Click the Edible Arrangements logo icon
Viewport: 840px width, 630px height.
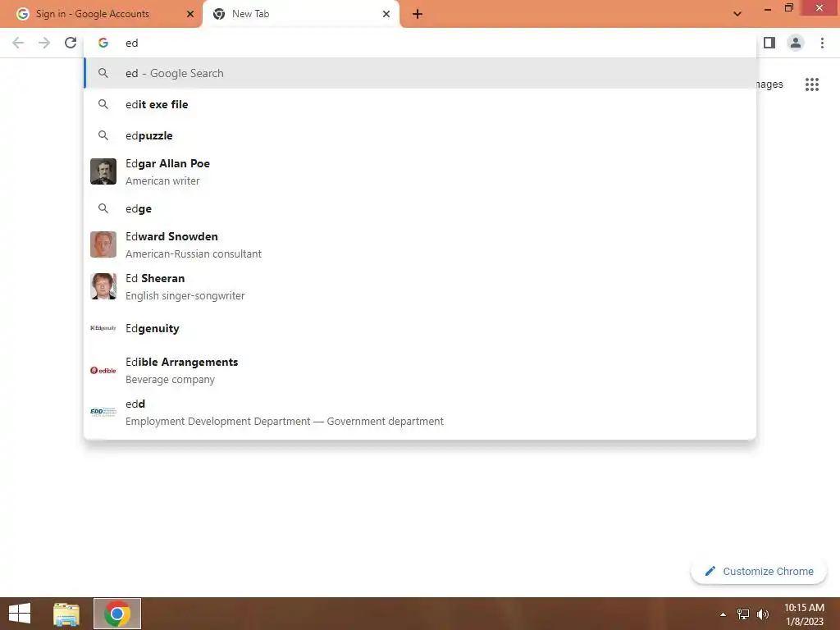click(x=103, y=370)
